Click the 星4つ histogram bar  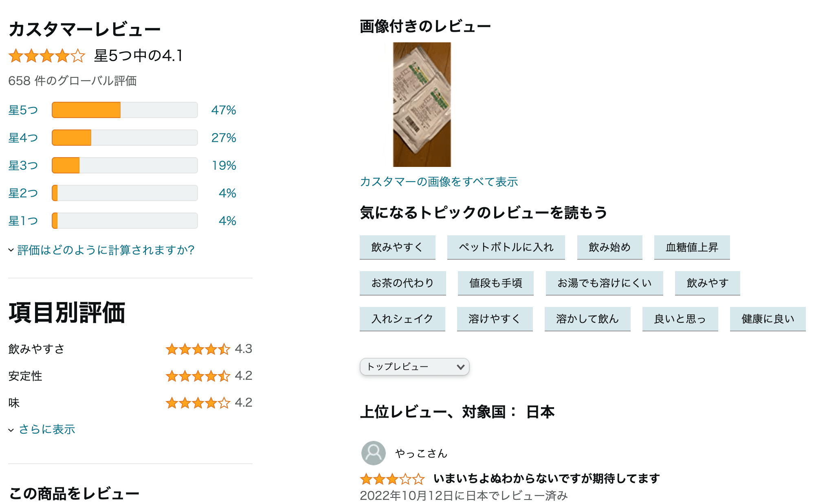125,138
